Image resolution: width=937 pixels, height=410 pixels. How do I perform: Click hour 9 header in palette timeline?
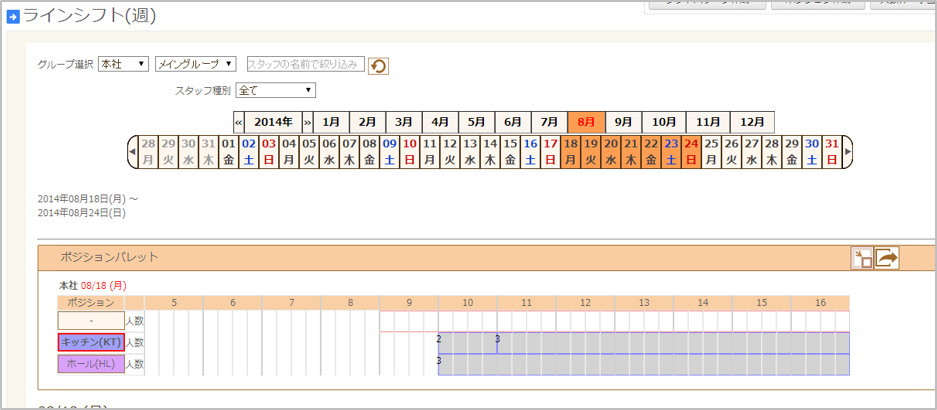[x=409, y=302]
